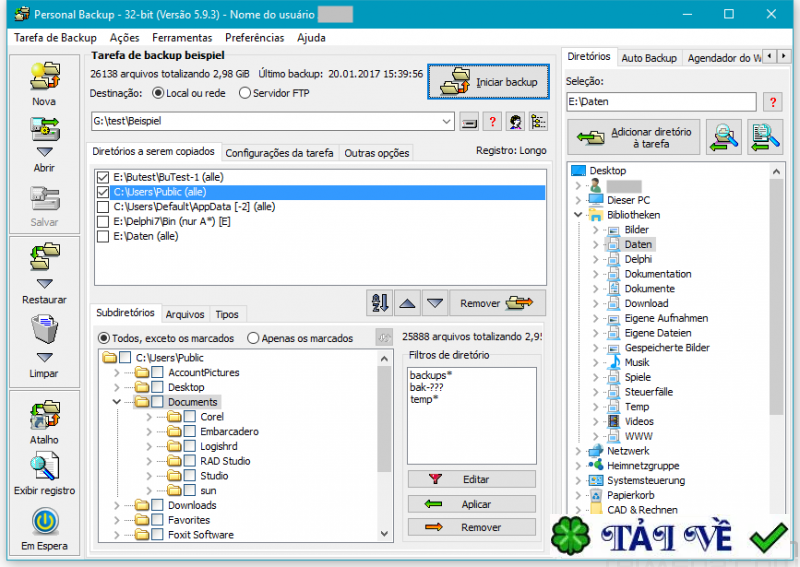Click the Aplicar filter button

[471, 504]
